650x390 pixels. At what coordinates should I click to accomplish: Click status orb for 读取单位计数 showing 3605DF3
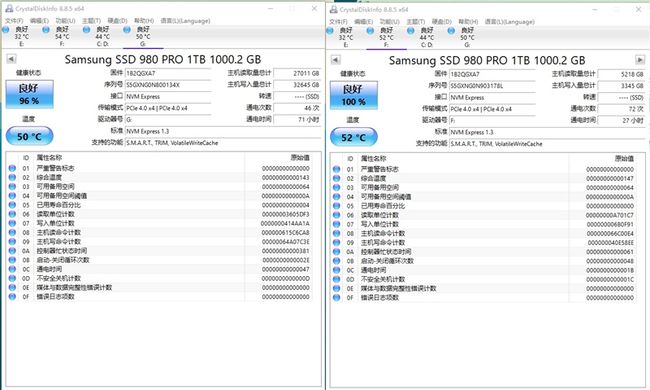[x=12, y=214]
